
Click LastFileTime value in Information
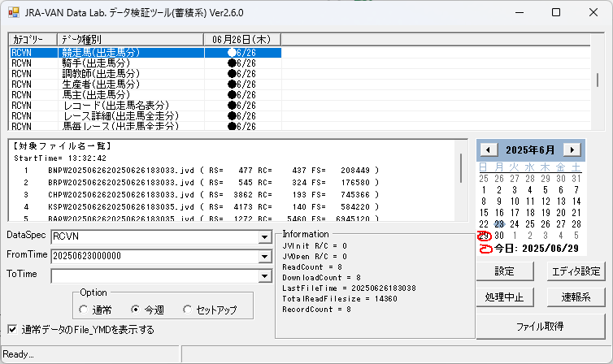384,288
